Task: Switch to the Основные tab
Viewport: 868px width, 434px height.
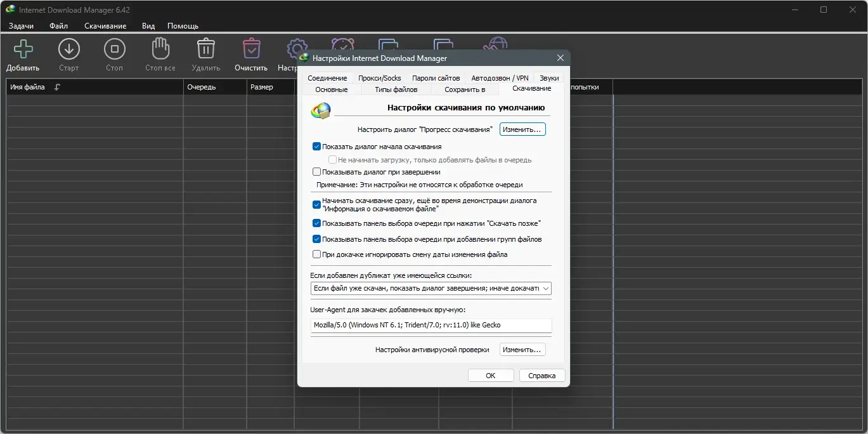Action: coord(331,89)
